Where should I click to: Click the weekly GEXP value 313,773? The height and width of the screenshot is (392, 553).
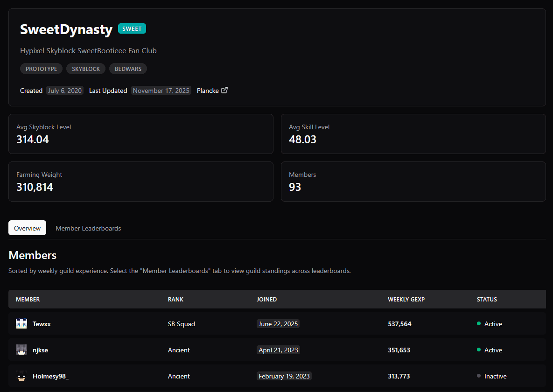pyautogui.click(x=399, y=376)
